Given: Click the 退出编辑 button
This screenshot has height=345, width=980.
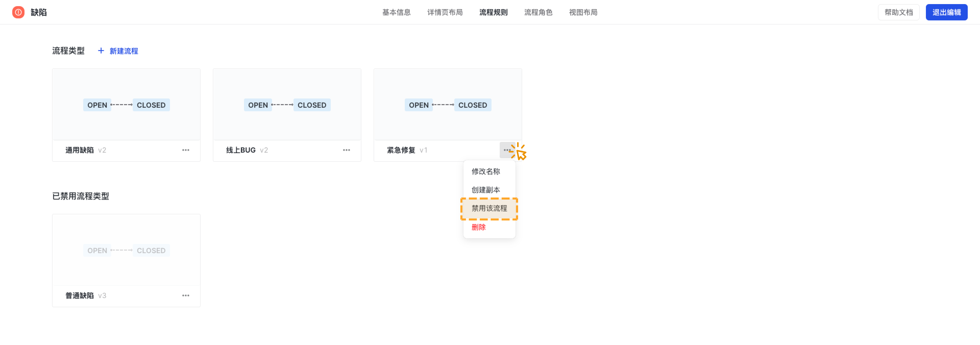Looking at the screenshot, I should (x=947, y=12).
